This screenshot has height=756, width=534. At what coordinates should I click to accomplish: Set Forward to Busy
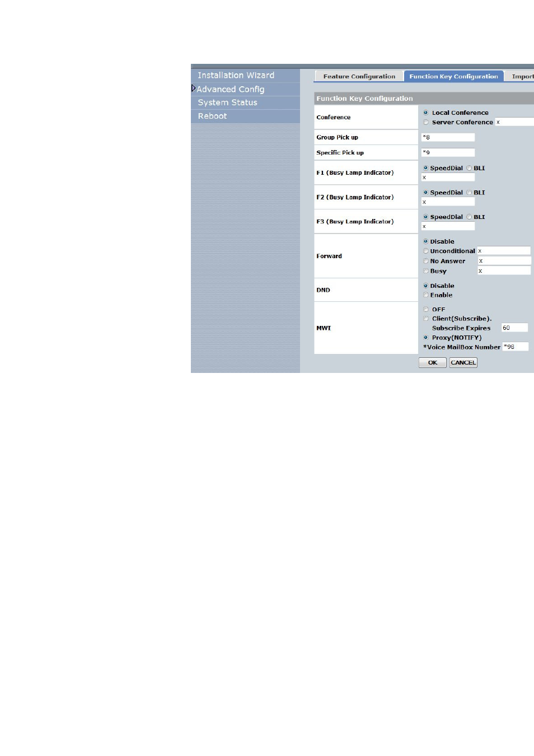425,271
